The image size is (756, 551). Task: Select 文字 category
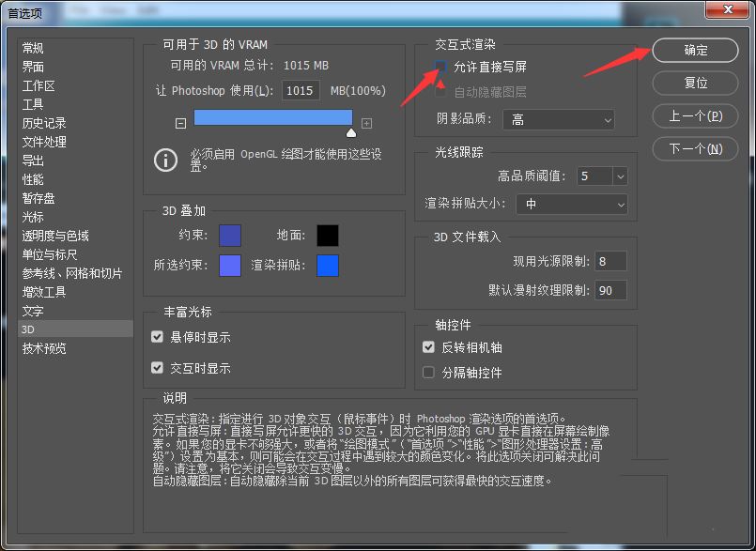[x=33, y=311]
